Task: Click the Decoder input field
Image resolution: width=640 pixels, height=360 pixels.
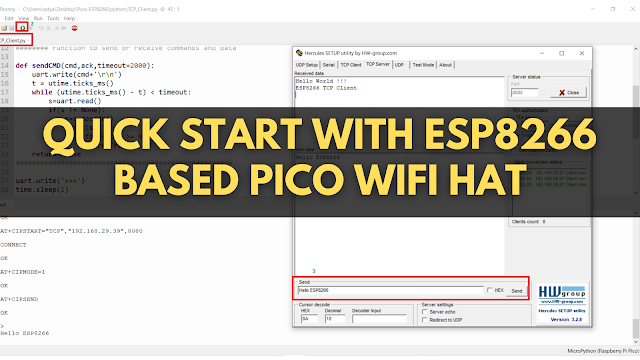Action: coord(379,319)
